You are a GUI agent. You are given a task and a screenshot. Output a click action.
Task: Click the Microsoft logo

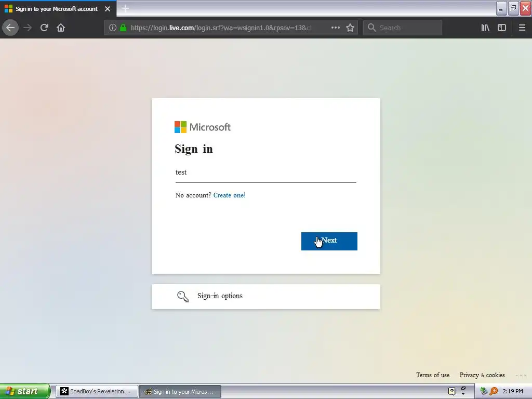(x=203, y=127)
